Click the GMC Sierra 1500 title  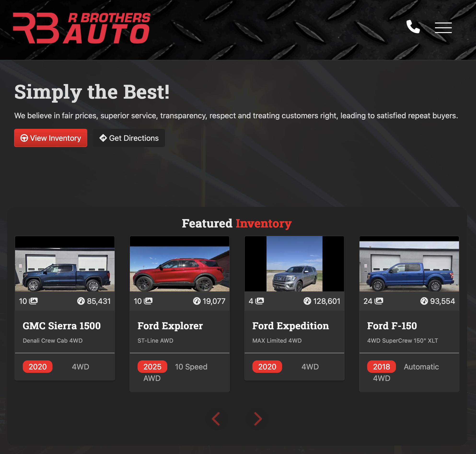[62, 326]
